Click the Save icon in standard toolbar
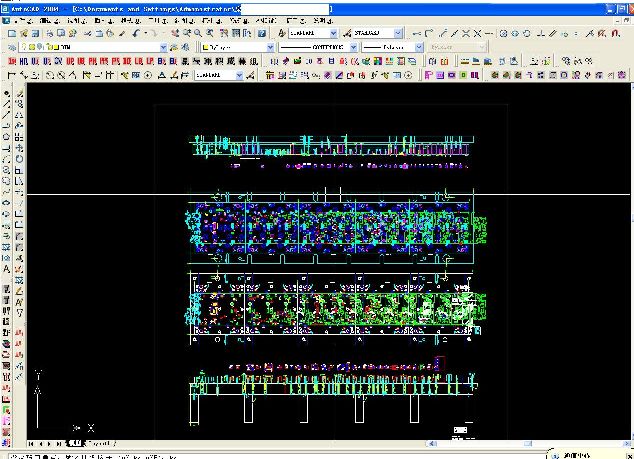Viewport: 634px width, 459px height. [36, 34]
